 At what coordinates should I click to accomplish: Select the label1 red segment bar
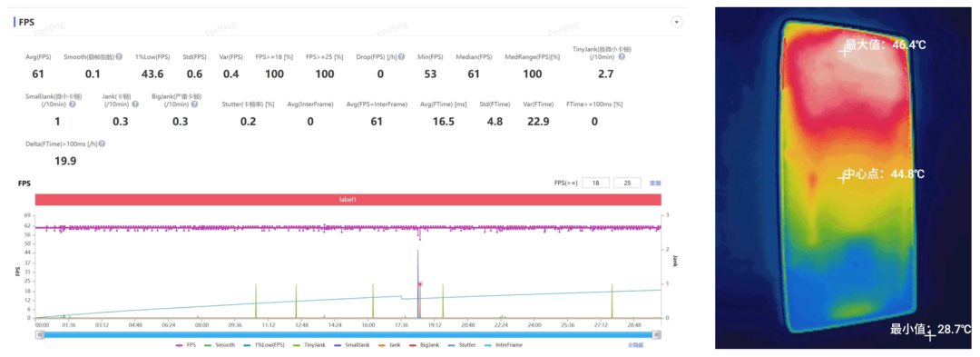pyautogui.click(x=348, y=200)
